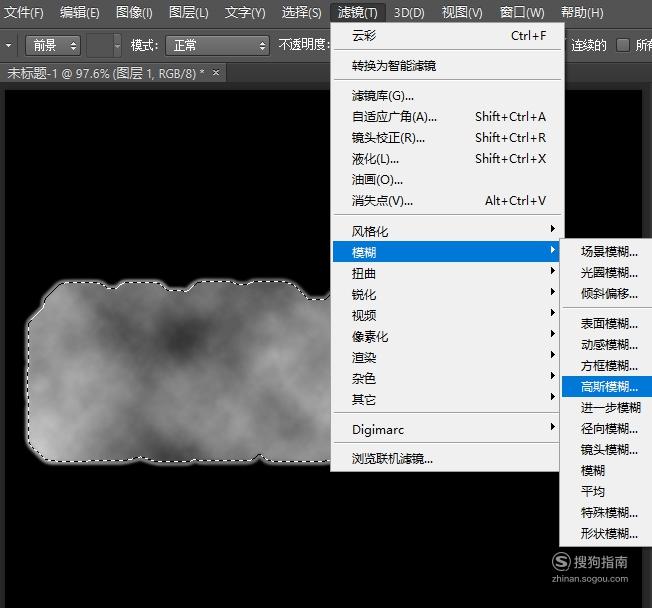Choose 转换为智能滤镜
The height and width of the screenshot is (608, 652).
click(x=447, y=65)
